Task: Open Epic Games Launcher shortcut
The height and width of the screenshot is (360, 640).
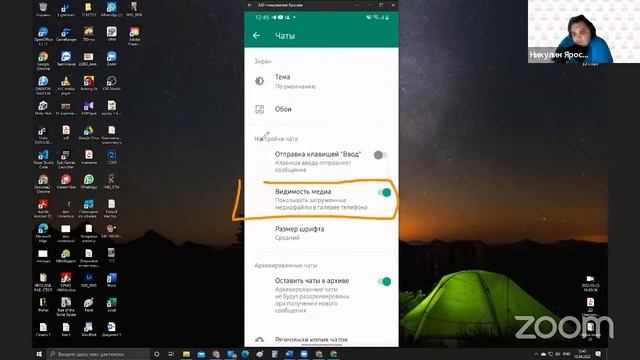Action: 66,159
